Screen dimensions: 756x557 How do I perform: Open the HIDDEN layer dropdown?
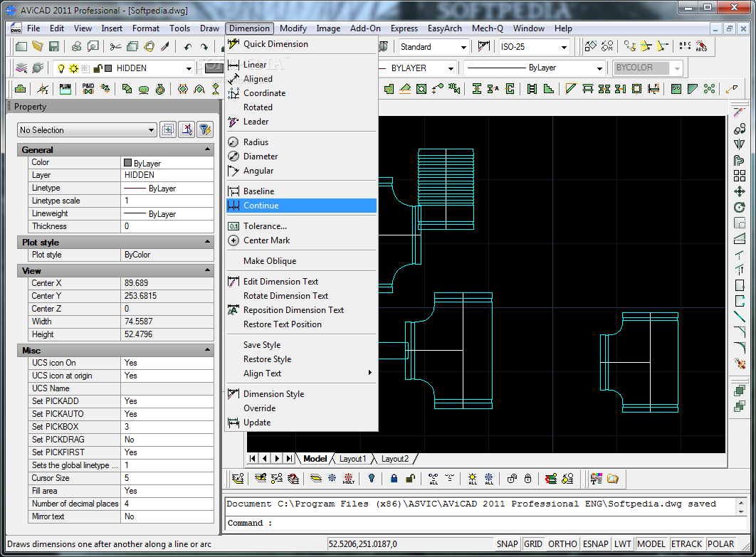189,68
